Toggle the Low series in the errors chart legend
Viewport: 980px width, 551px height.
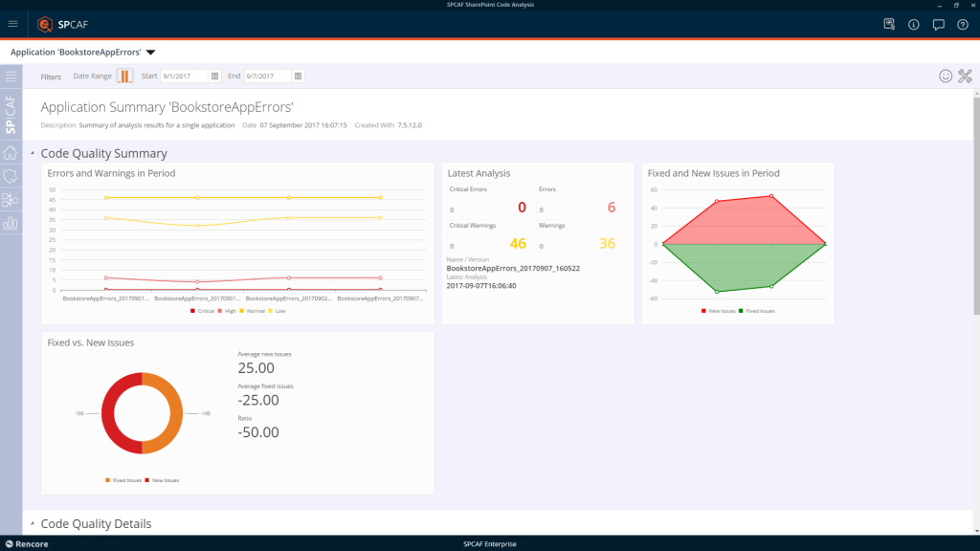click(x=277, y=311)
